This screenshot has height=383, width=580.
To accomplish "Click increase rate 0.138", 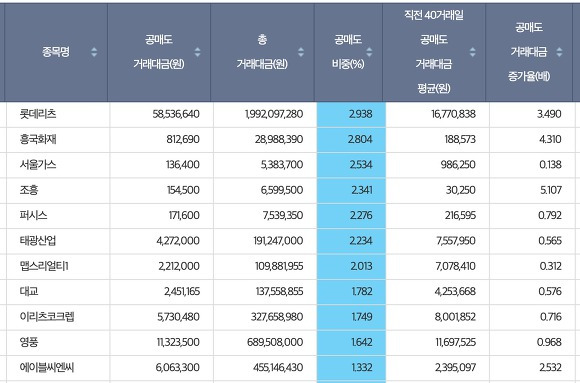I will (x=550, y=165).
